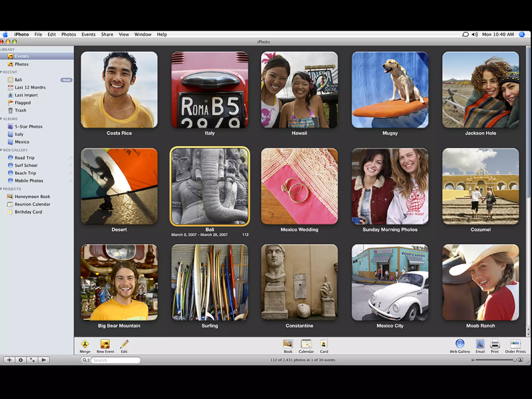Select the Mexico Wedding event thumbnail

299,186
